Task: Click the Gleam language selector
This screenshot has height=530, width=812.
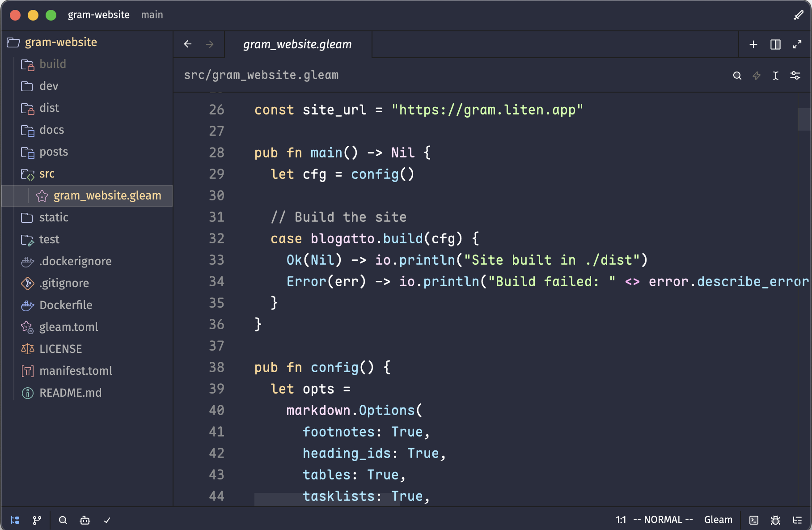Action: tap(718, 520)
